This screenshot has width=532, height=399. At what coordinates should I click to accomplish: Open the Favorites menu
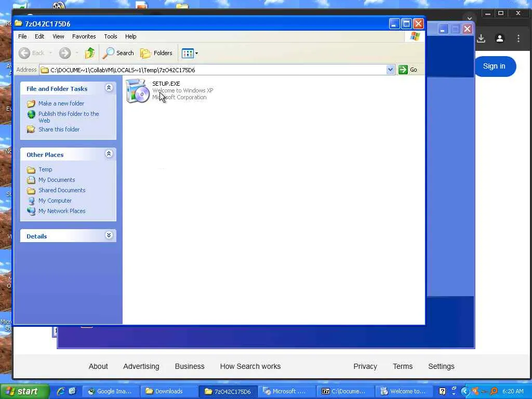[x=84, y=36]
